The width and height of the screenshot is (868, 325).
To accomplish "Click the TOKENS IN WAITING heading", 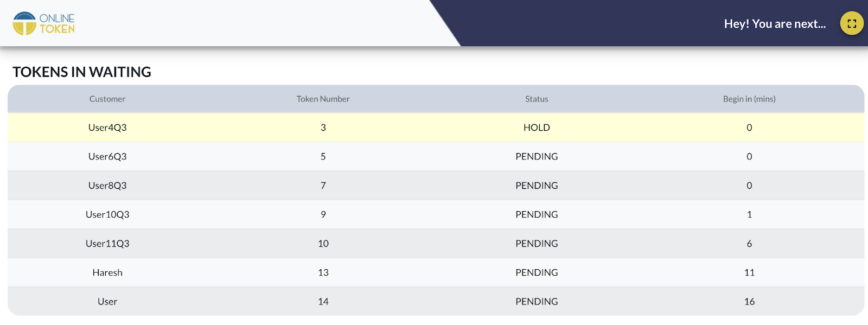I will [82, 72].
